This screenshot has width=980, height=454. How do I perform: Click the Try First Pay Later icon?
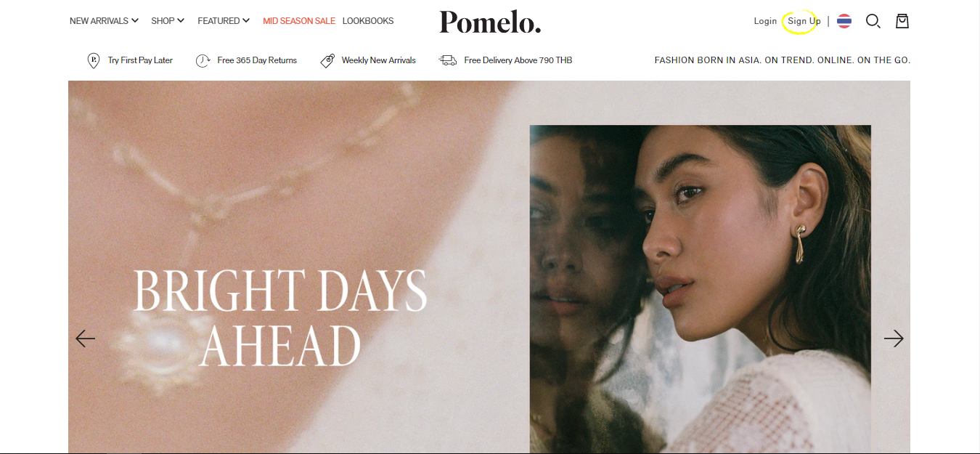(x=93, y=60)
